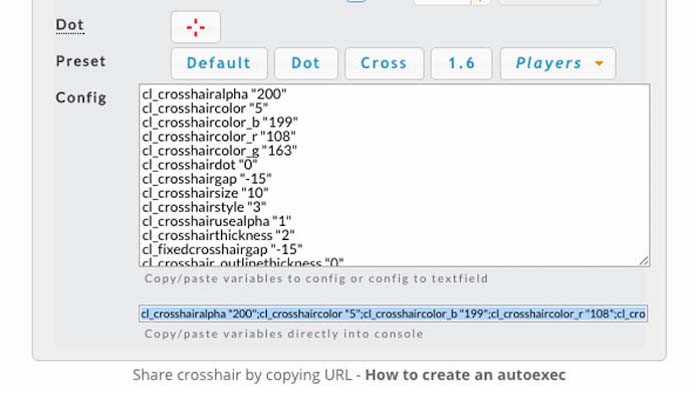Click the cl_crosshairgap "-15" line

207,179
